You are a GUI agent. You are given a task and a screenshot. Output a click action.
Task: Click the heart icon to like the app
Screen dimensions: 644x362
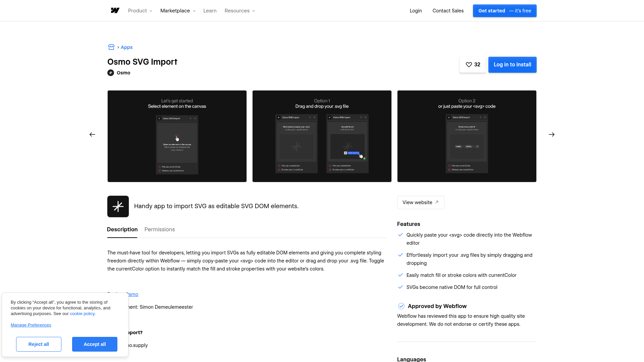(469, 65)
